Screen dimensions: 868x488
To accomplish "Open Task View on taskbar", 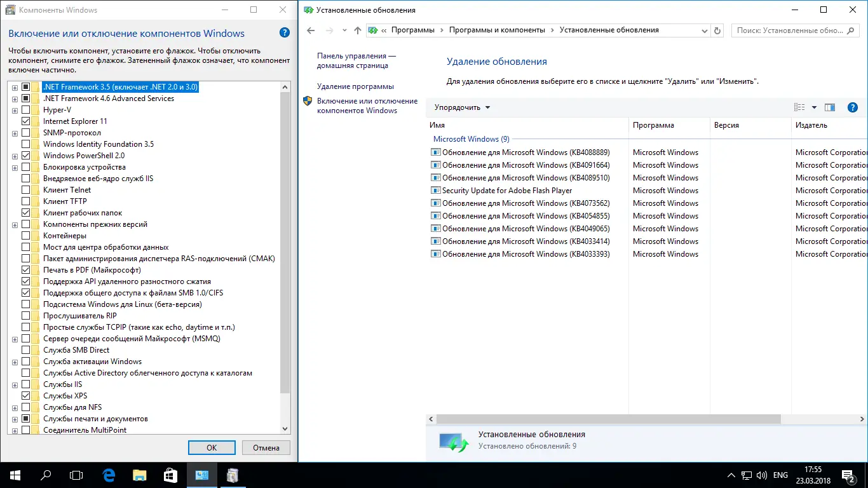I will coord(76,475).
